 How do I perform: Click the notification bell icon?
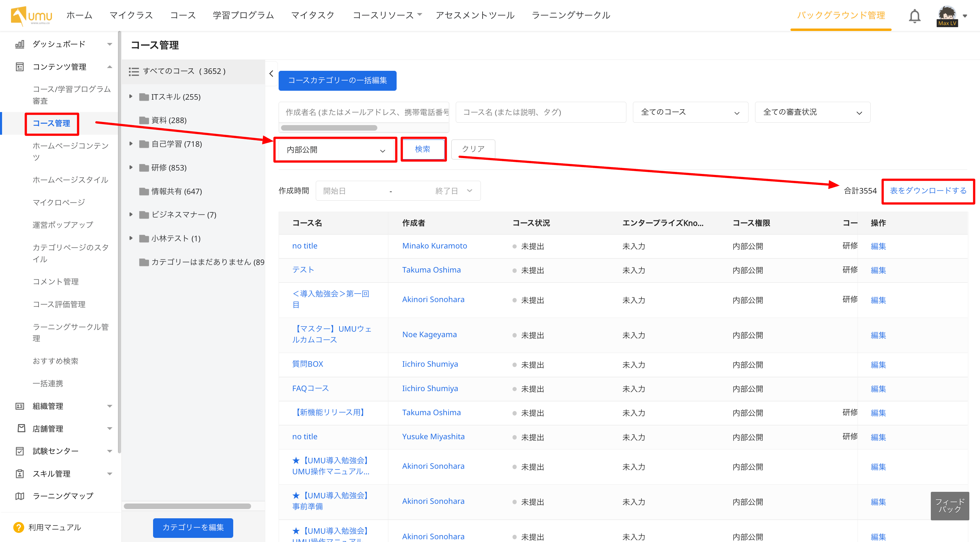[x=914, y=16]
